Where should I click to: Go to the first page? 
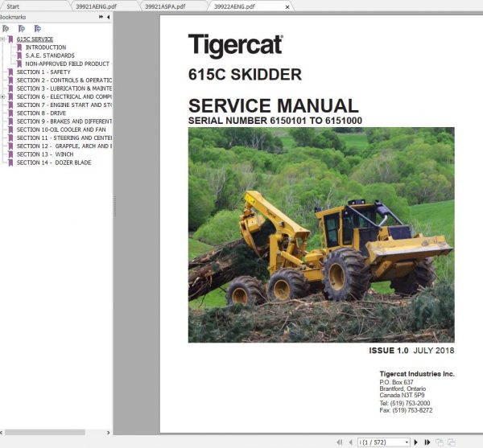(x=340, y=442)
